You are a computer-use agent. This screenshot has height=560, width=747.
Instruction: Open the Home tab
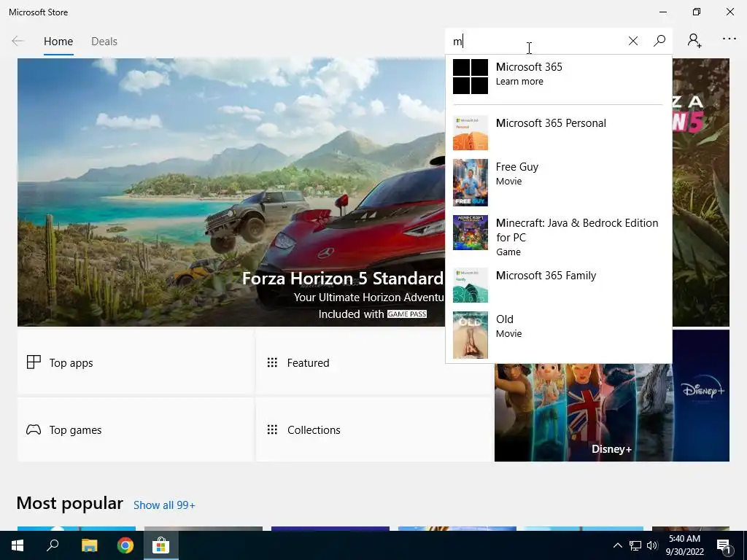(58, 42)
